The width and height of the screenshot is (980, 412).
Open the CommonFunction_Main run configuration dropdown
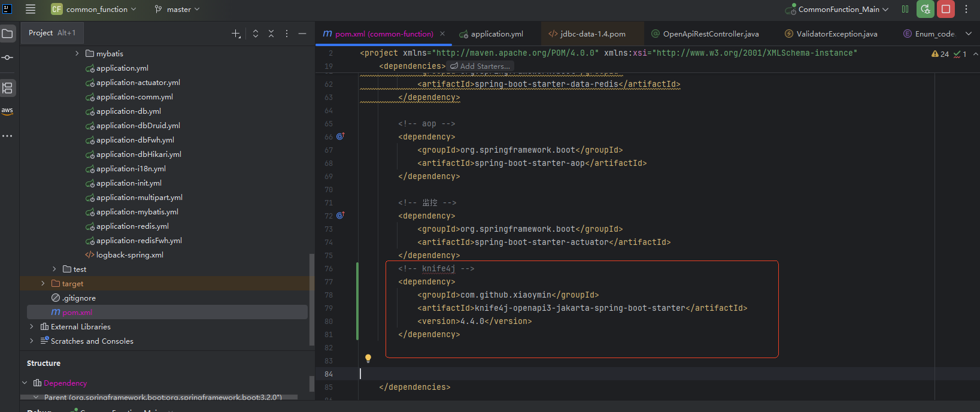(x=837, y=9)
